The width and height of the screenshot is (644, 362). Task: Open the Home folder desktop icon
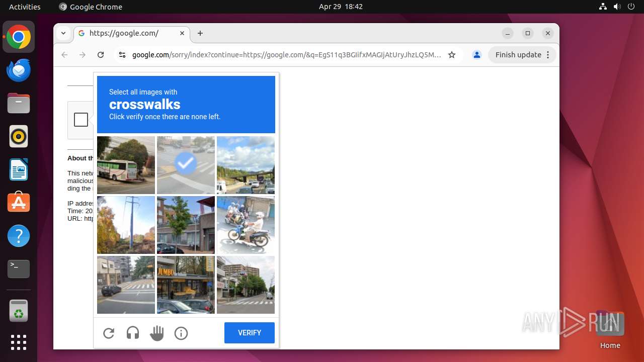(x=610, y=329)
